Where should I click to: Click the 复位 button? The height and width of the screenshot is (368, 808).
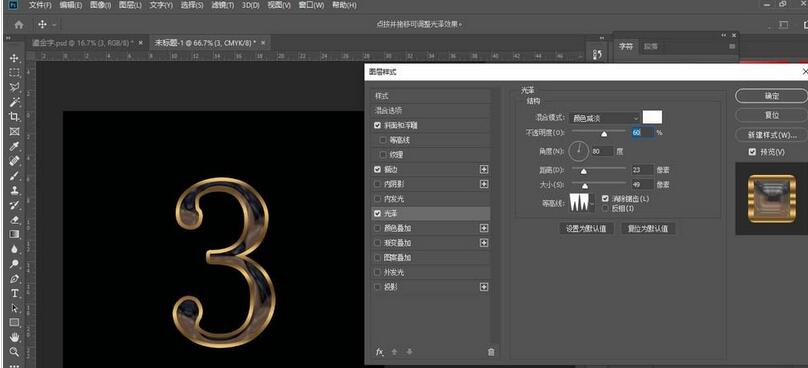pos(771,115)
